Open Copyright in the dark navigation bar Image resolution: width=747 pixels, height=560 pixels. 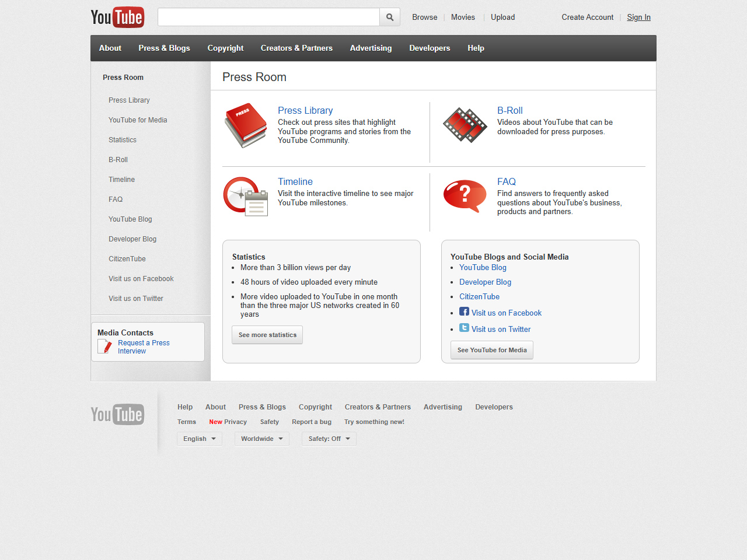(x=225, y=48)
